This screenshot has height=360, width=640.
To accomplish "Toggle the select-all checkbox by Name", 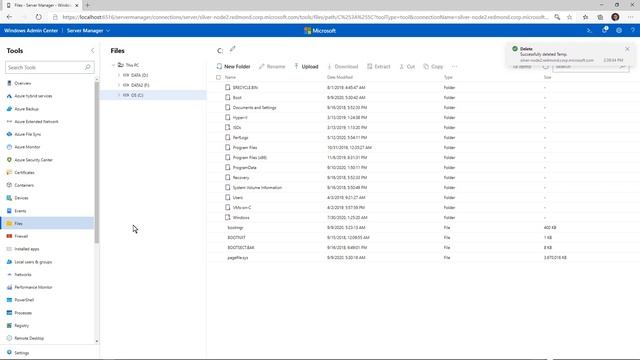I will (218, 77).
